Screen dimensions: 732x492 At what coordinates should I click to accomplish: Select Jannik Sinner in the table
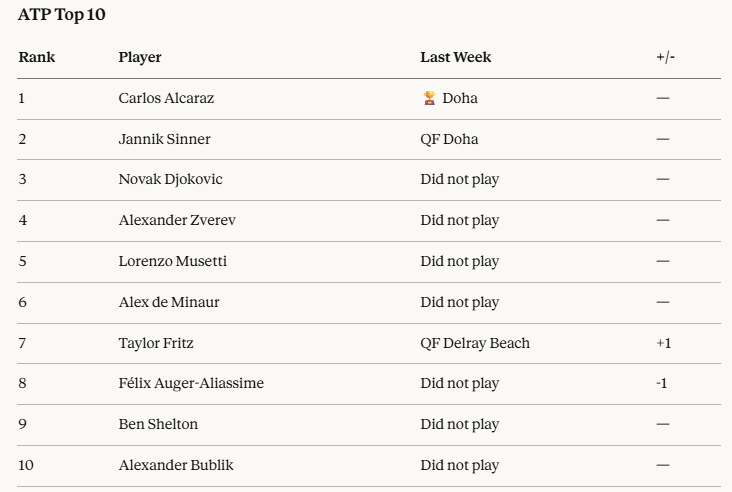click(164, 139)
